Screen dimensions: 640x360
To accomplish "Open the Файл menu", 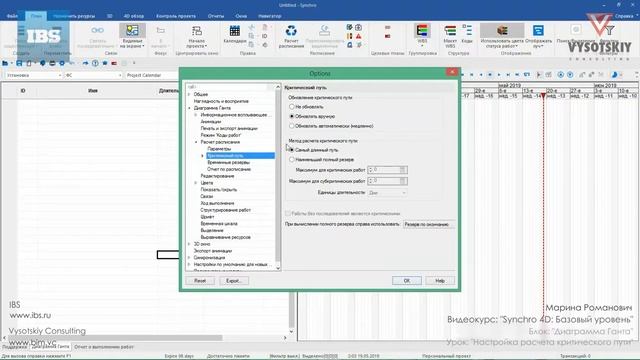I will [12, 16].
